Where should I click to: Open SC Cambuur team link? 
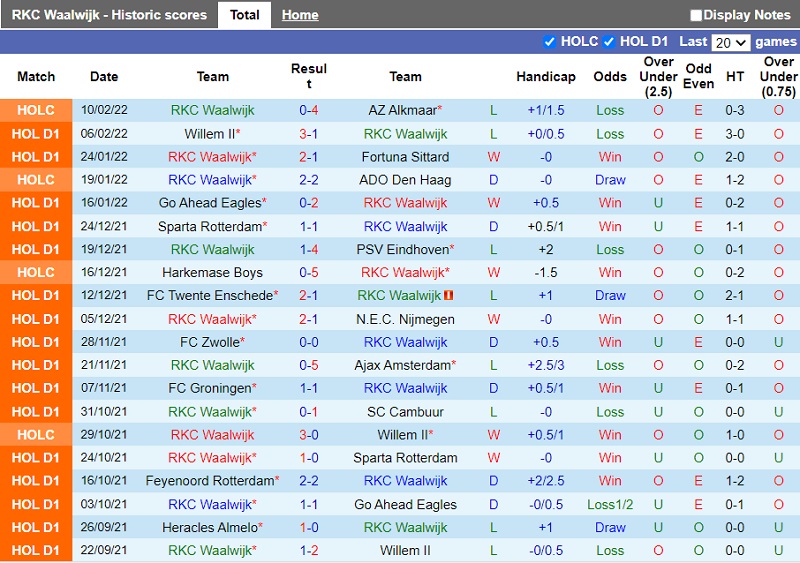[405, 411]
